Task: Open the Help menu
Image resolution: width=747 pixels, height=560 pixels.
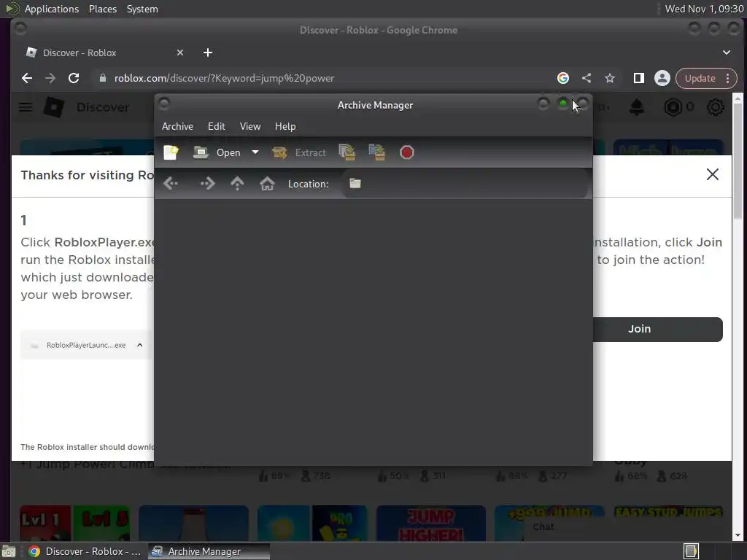Action: 285,126
